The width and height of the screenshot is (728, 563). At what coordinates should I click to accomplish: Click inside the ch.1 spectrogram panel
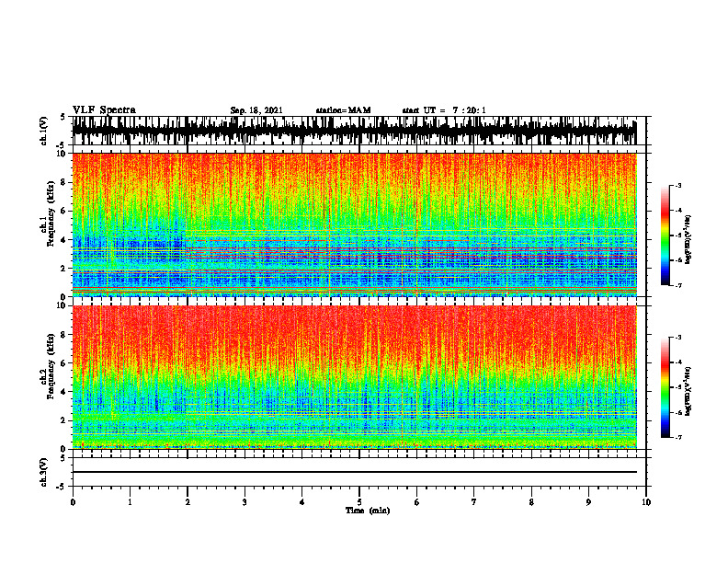[x=355, y=224]
